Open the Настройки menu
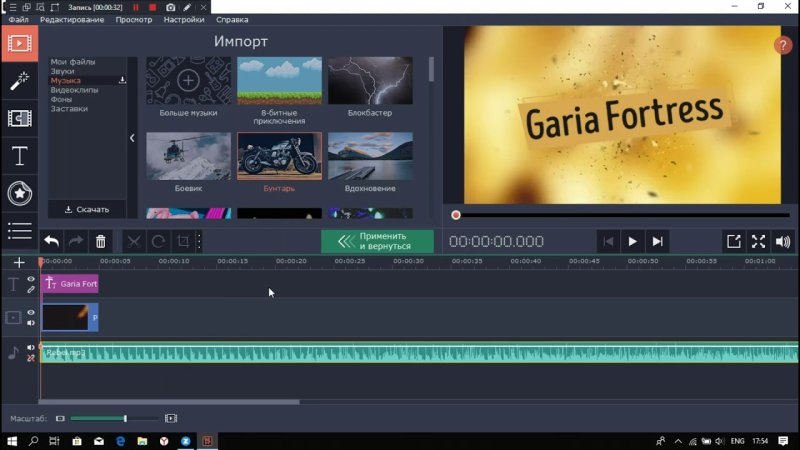 click(184, 19)
